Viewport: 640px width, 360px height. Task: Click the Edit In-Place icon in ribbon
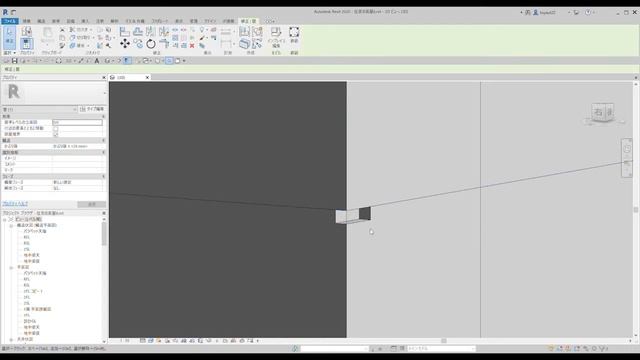[x=276, y=32]
